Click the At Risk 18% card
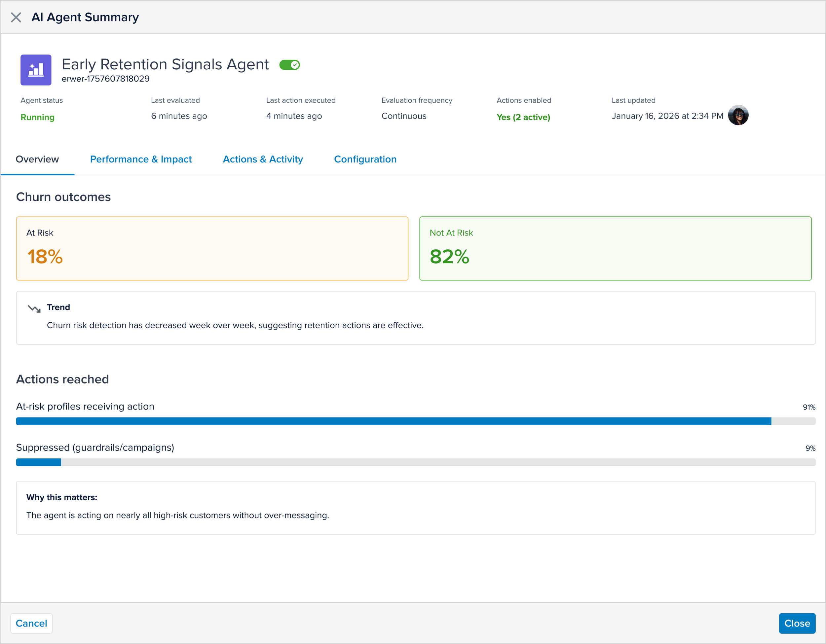The height and width of the screenshot is (644, 826). pos(212,248)
